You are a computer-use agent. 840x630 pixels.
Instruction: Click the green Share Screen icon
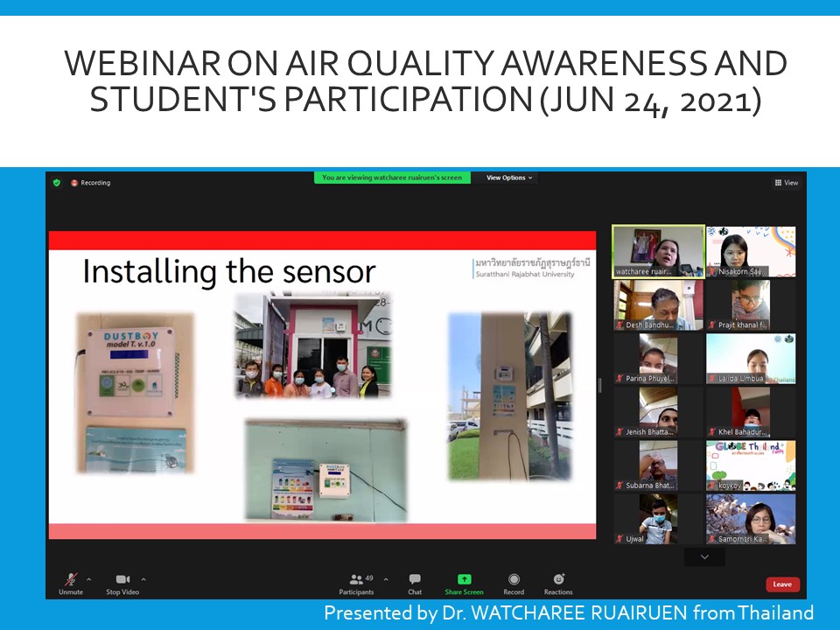(464, 579)
